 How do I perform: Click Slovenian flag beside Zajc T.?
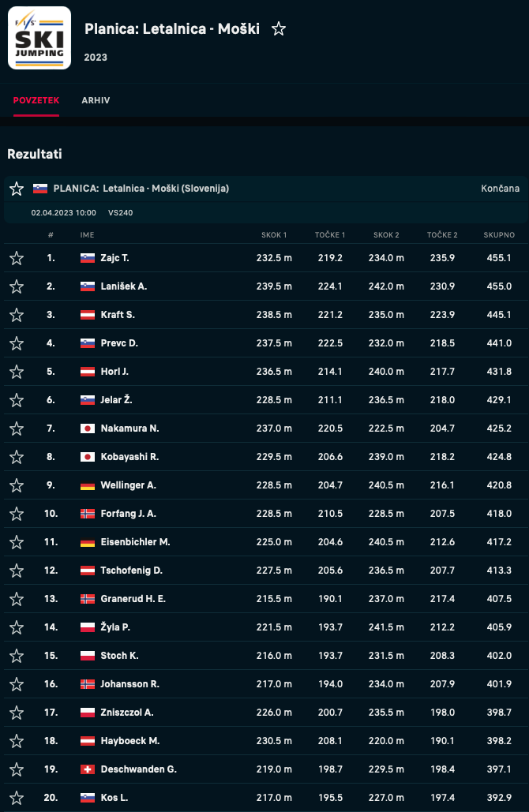[88, 258]
